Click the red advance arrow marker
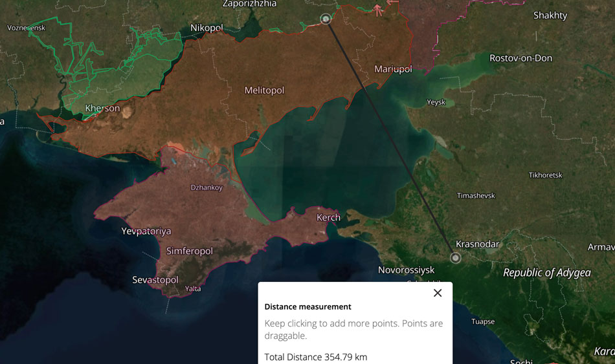 coord(378,10)
